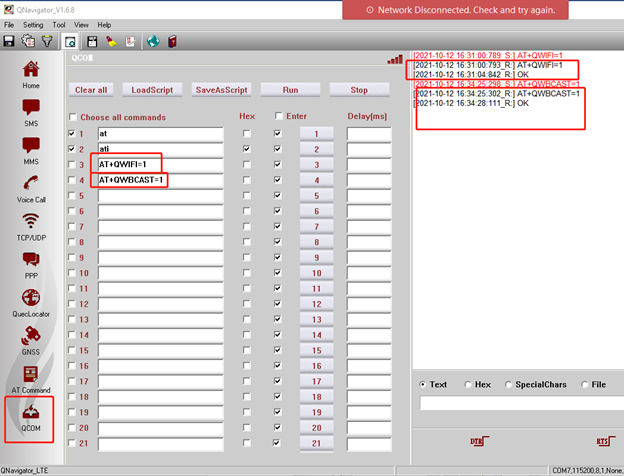
Task: Switch input mode to Hex radio option
Action: tap(468, 384)
